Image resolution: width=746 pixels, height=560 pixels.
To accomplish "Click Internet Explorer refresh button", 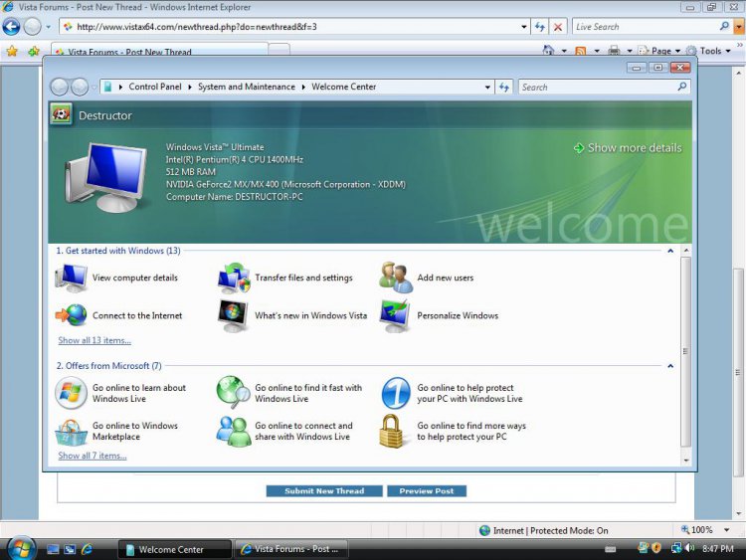I will point(539,27).
